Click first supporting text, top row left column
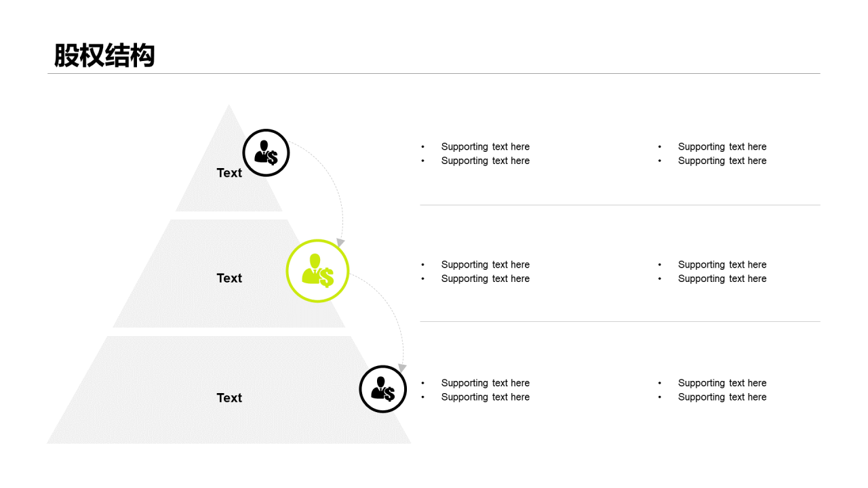Image resolution: width=868 pixels, height=488 pixels. point(486,146)
